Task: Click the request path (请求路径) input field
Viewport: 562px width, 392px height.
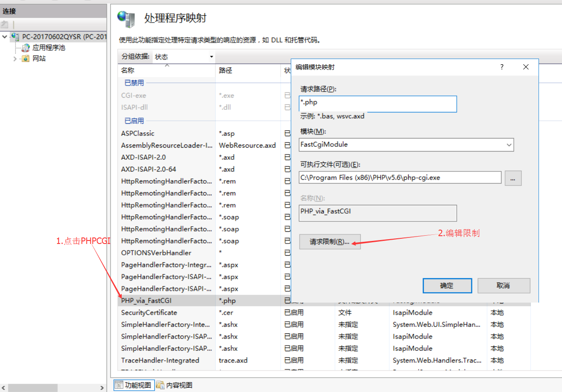Action: point(378,104)
